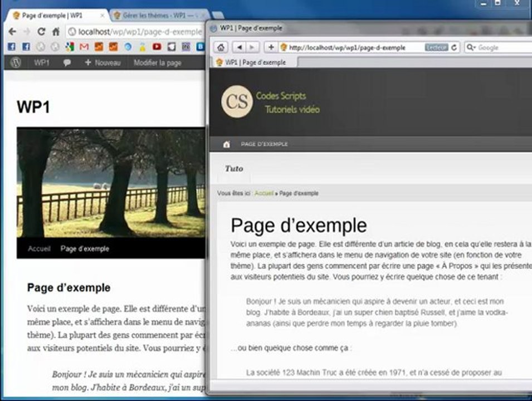Viewport: 532px width, 401px height.
Task: Click the home button in Safari toolbar
Action: point(221,47)
